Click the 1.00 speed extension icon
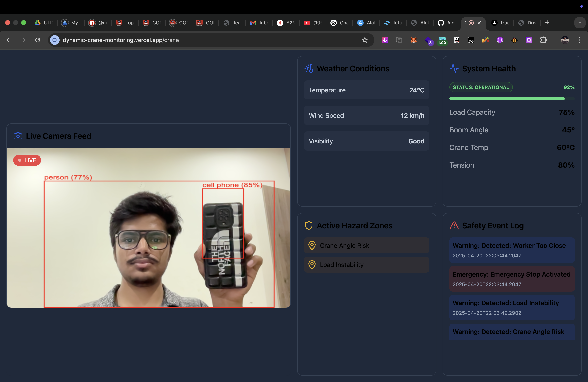This screenshot has height=382, width=588. pos(442,41)
